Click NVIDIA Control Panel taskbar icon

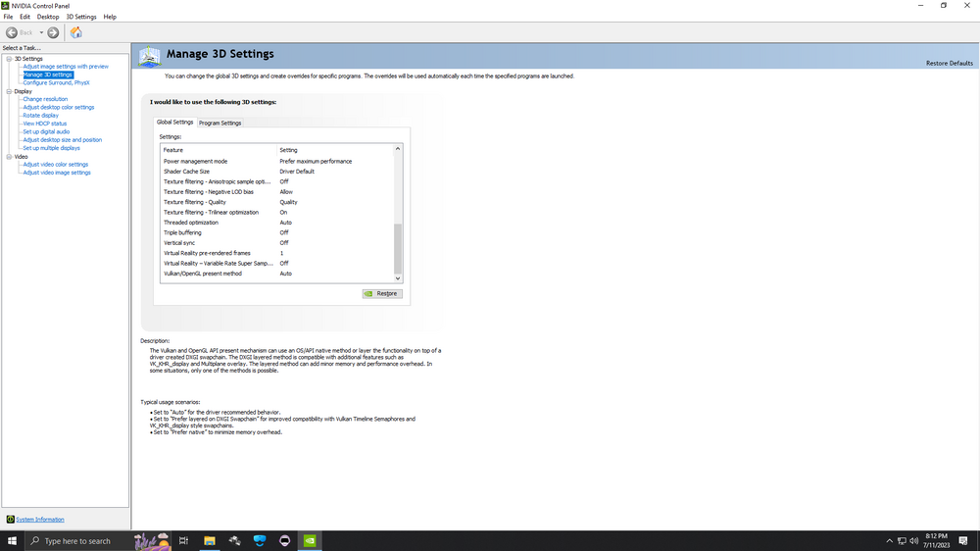(310, 541)
